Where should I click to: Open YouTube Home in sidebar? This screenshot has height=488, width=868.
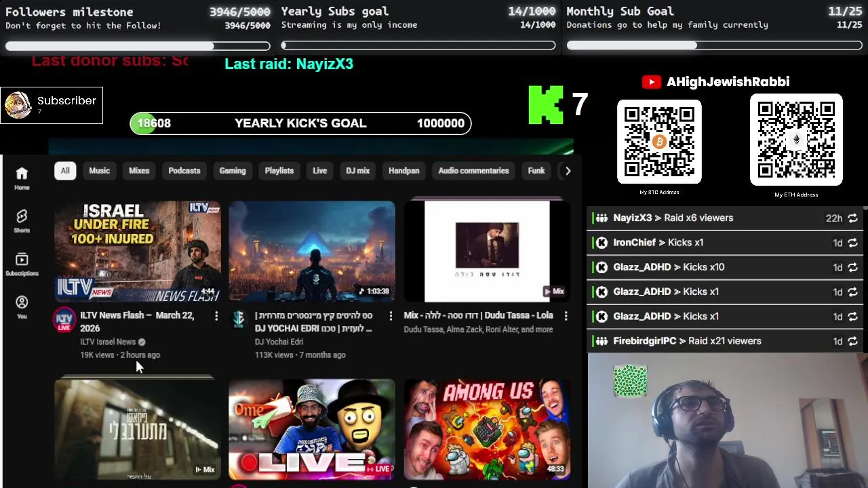22,178
